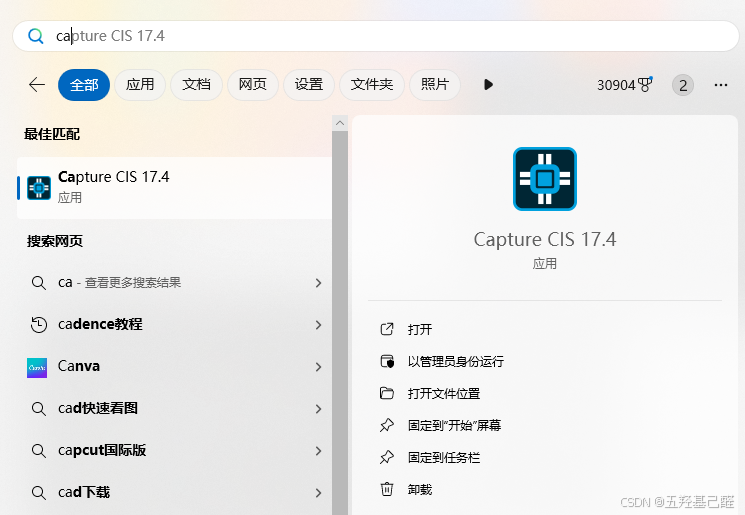Expand the cad快速看图 chevron

(318, 409)
